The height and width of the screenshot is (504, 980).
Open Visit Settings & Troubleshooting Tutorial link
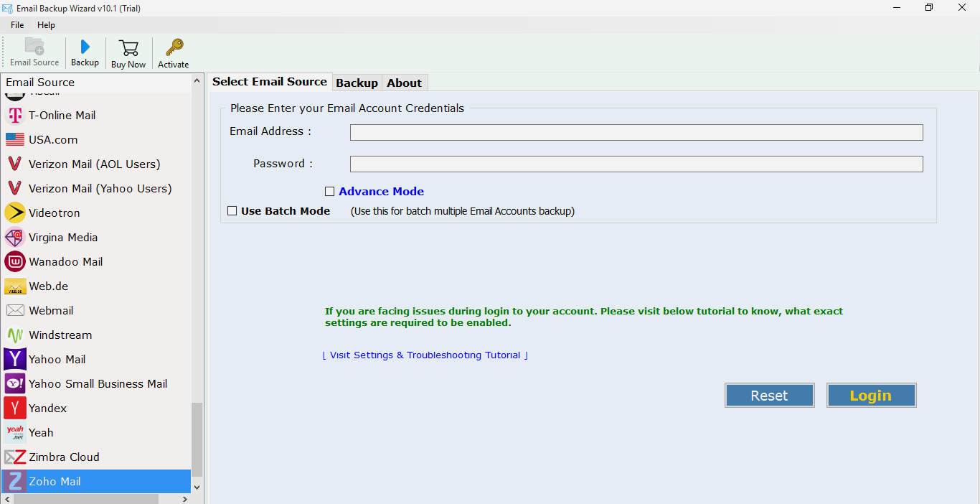(x=425, y=355)
